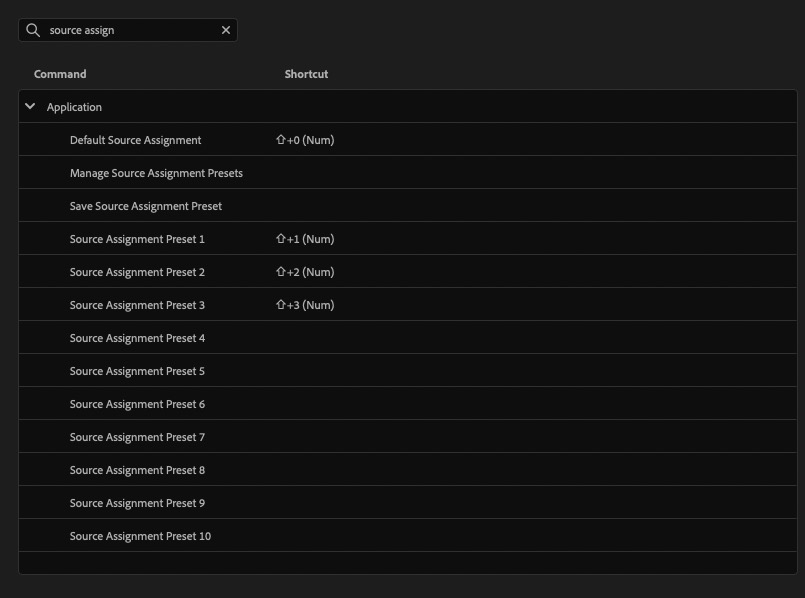This screenshot has width=805, height=598.
Task: Select Default Source Assignment command
Action: click(x=136, y=140)
